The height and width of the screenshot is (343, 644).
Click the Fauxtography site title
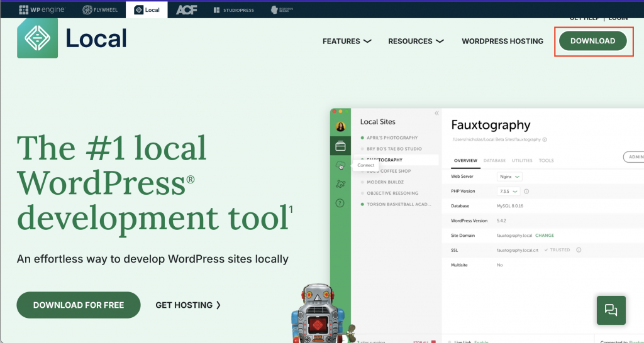coord(491,125)
